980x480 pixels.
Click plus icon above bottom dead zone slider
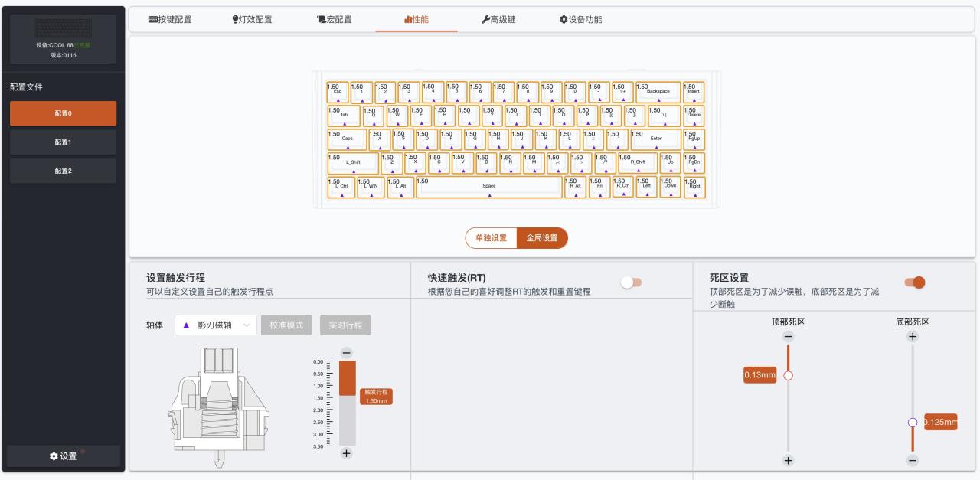tap(912, 337)
